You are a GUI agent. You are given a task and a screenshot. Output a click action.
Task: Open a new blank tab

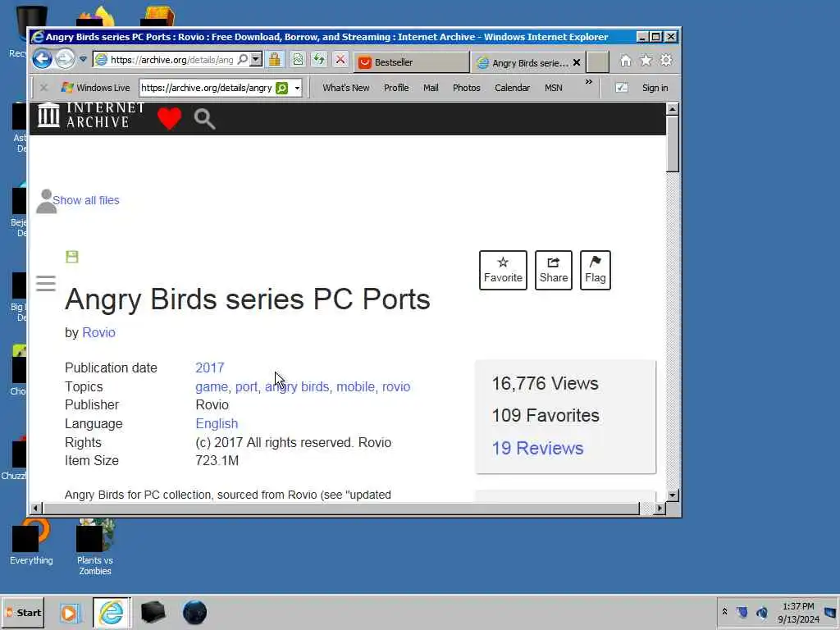597,62
